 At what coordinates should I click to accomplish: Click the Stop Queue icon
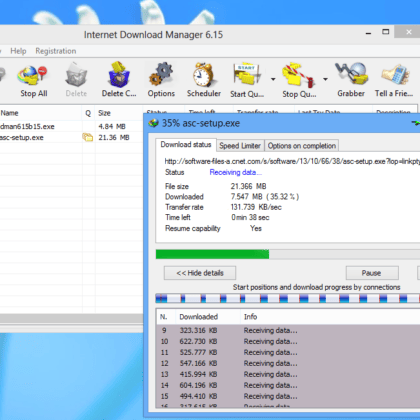click(298, 75)
